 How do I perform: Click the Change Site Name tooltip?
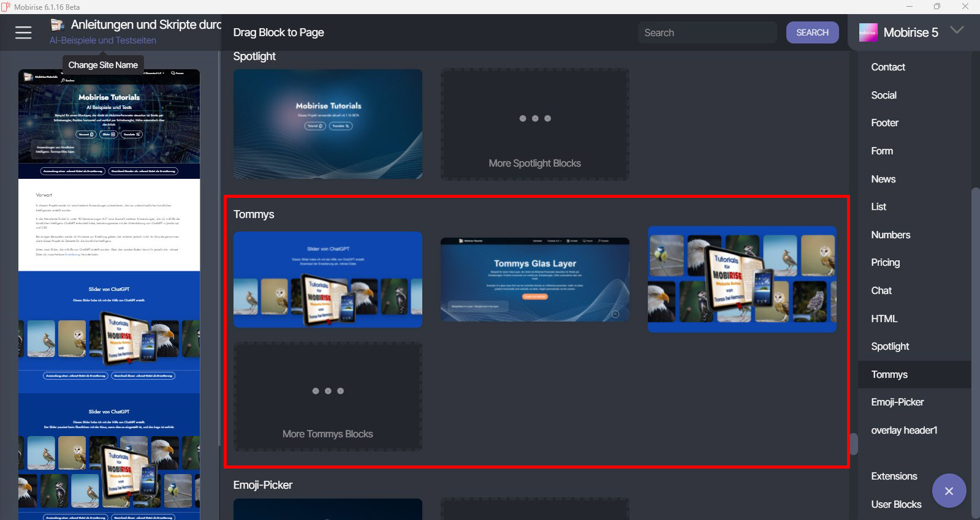[103, 65]
